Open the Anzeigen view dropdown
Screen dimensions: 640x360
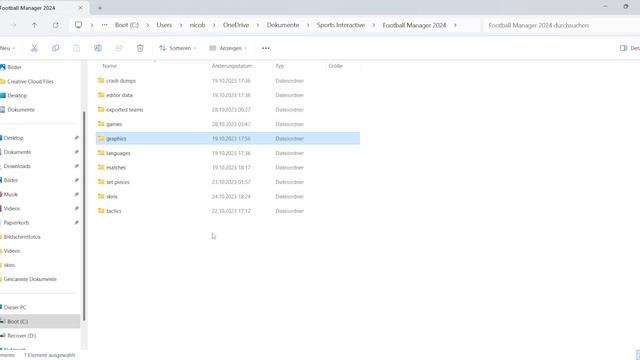click(x=228, y=48)
